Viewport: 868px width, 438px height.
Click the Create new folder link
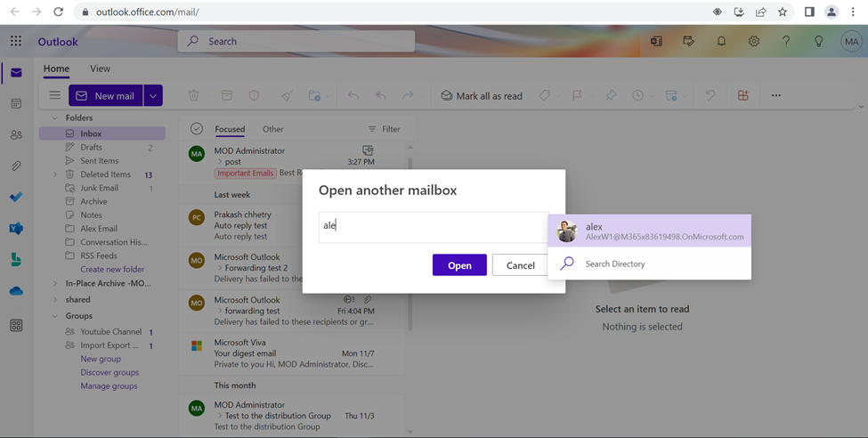point(112,269)
